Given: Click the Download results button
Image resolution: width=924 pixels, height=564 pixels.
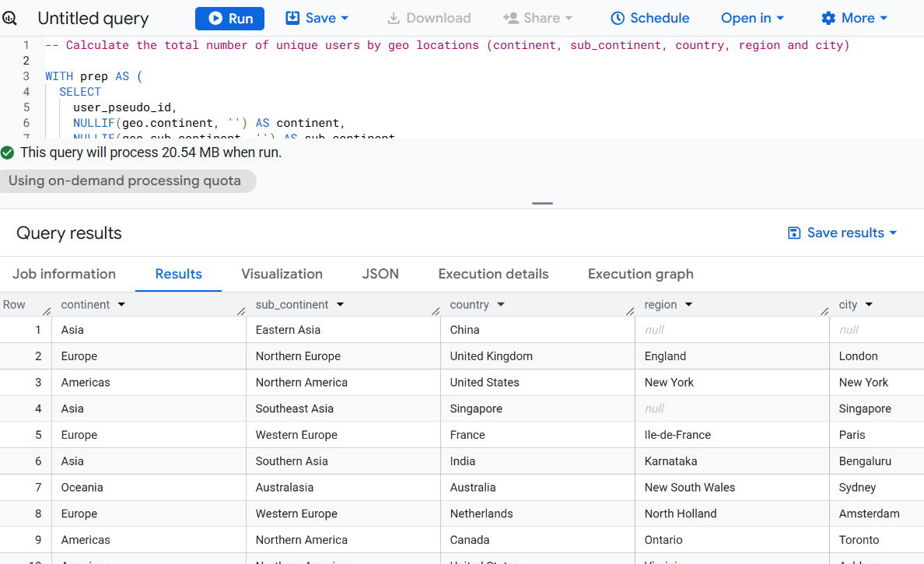Looking at the screenshot, I should 429,18.
